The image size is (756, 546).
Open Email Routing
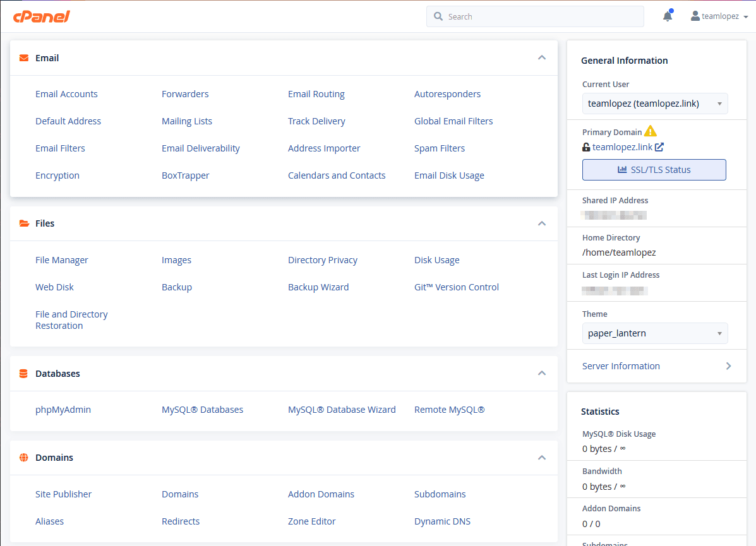316,94
